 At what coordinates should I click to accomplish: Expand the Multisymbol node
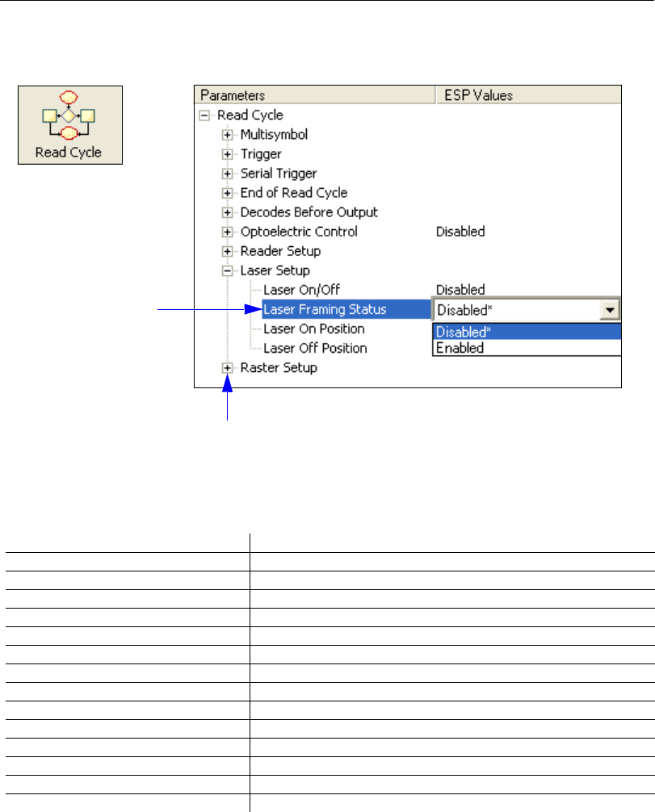(227, 135)
